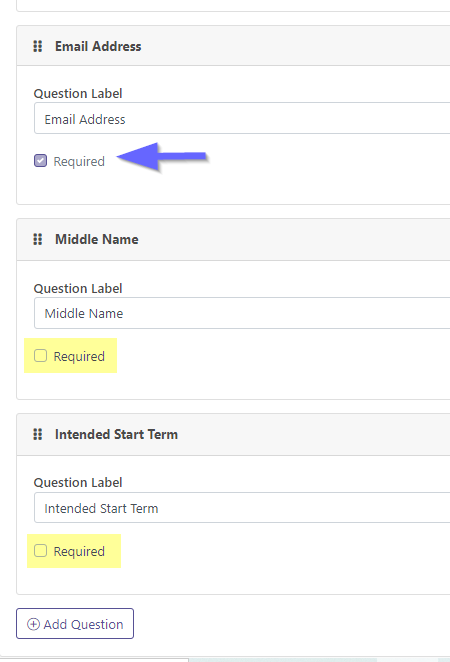Image resolution: width=450 pixels, height=662 pixels.
Task: Uncheck the Required checkbox for Email Address
Action: 41,161
